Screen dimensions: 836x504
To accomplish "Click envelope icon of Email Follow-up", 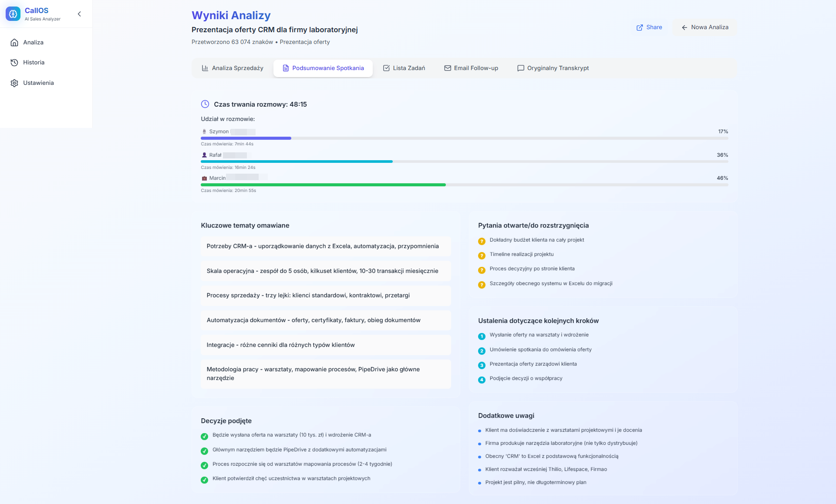I will point(447,68).
